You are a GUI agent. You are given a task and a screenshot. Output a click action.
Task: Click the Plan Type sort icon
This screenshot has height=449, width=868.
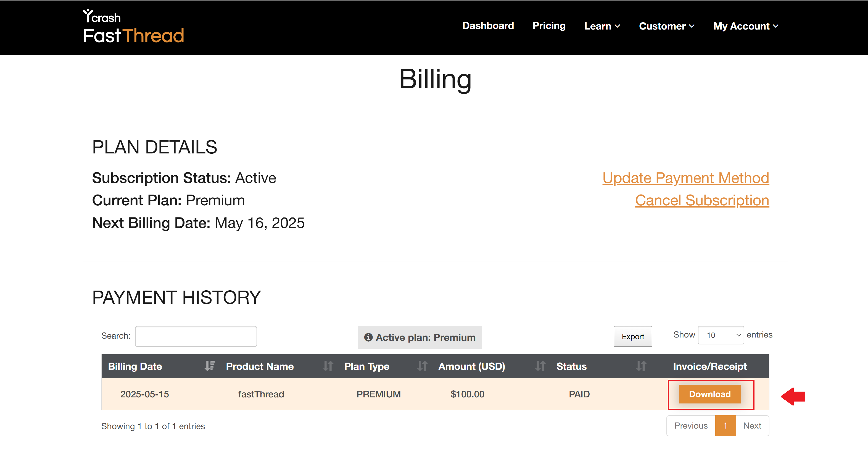(x=422, y=366)
